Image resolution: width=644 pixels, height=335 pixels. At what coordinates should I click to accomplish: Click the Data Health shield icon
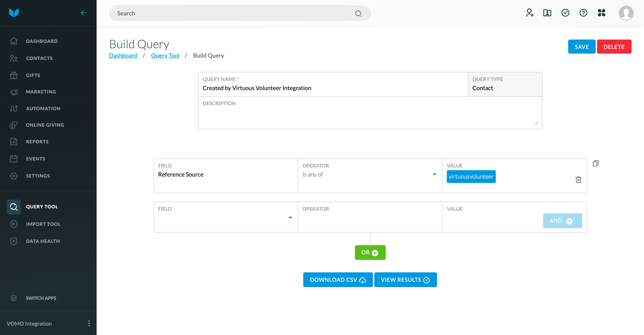click(14, 241)
